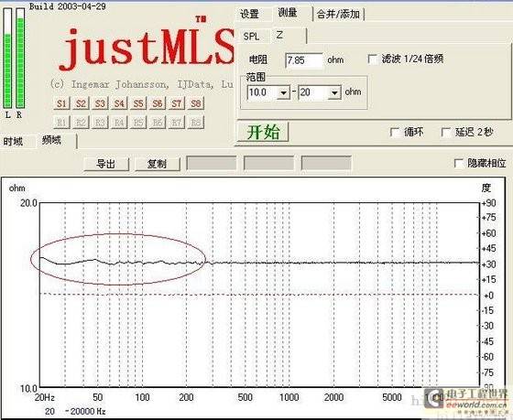Click the 1000 frequency axis label

coord(289,397)
